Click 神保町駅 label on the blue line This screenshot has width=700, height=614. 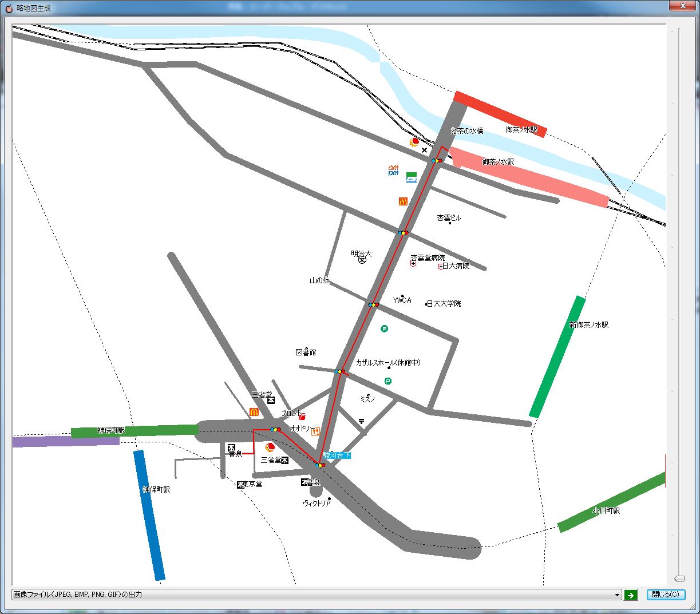tap(156, 490)
